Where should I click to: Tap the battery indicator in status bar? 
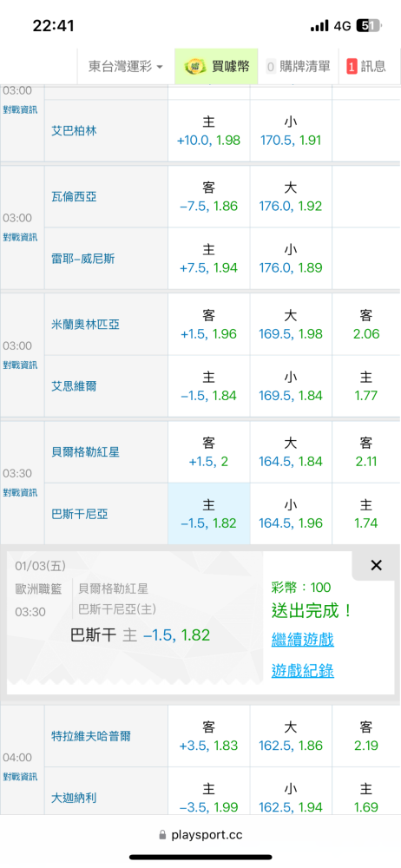(x=368, y=25)
